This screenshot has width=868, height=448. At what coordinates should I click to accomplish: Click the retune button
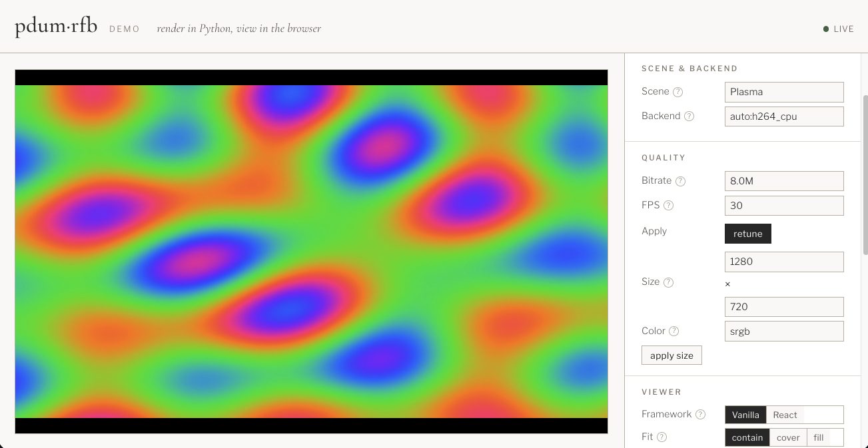click(x=748, y=234)
